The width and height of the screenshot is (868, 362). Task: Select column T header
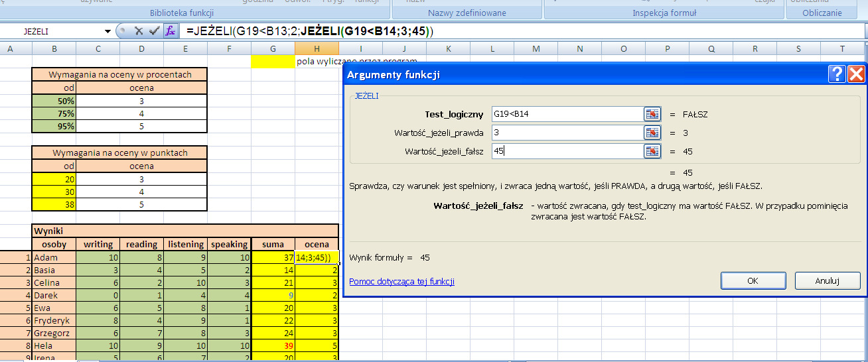coord(842,48)
